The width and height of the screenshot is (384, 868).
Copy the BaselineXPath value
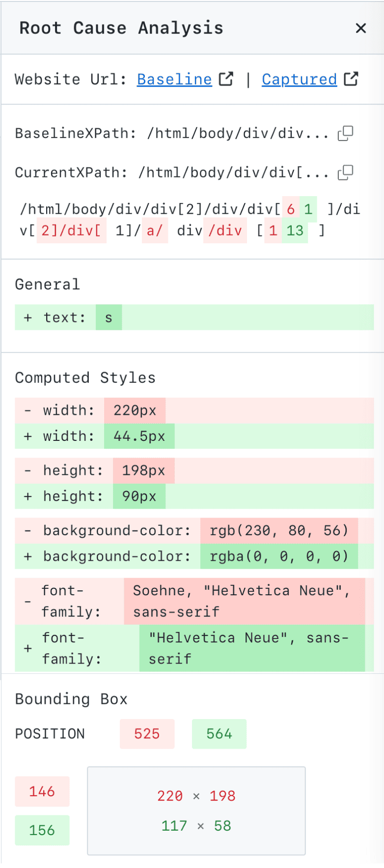click(x=346, y=133)
